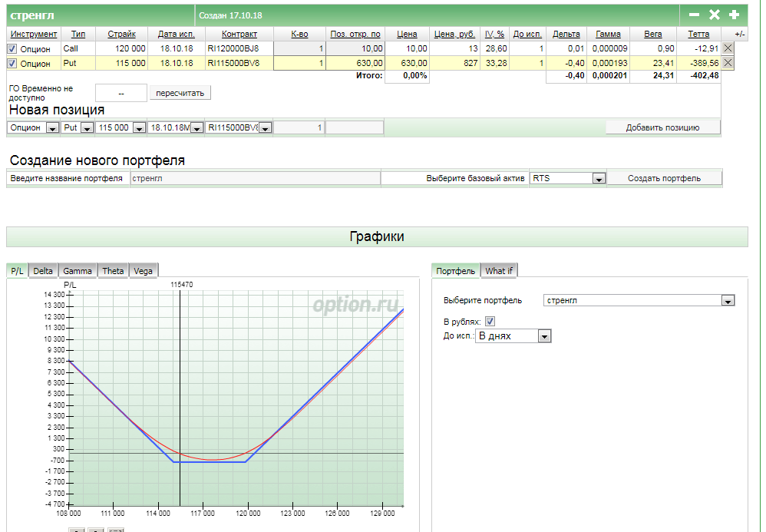The height and width of the screenshot is (532, 766).
Task: Delete the Call 120 000 position row
Action: click(x=728, y=48)
